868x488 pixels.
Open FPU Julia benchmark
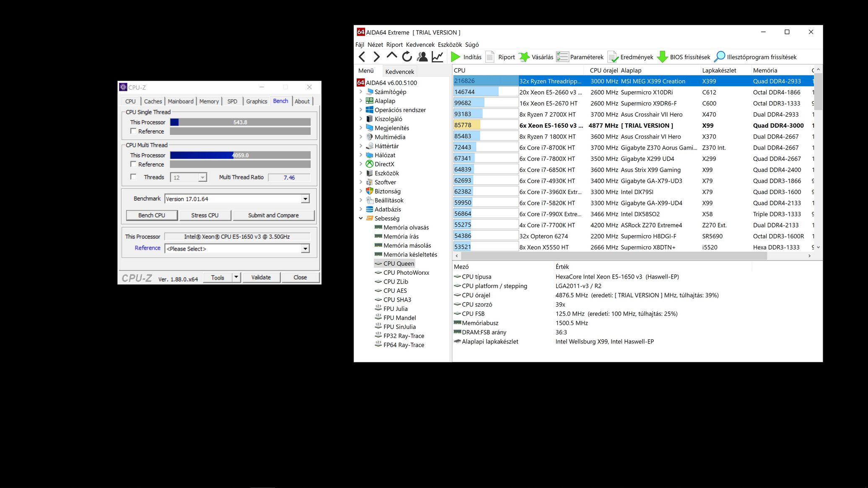coord(395,309)
